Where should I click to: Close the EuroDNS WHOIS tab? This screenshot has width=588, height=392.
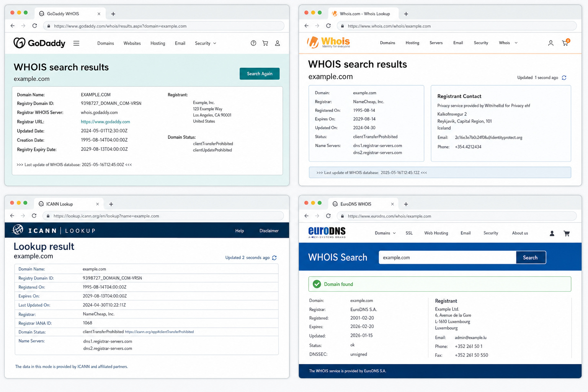point(392,204)
